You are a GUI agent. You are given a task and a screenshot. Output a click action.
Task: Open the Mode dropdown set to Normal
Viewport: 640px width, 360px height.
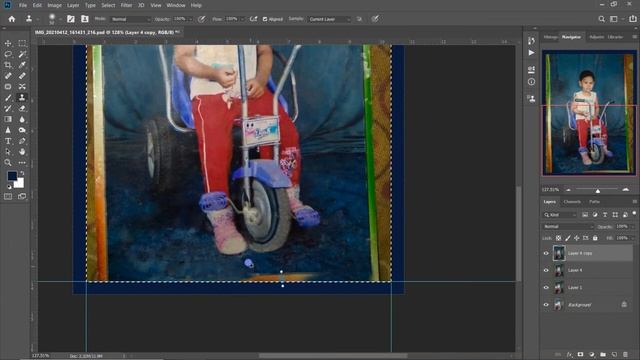130,19
